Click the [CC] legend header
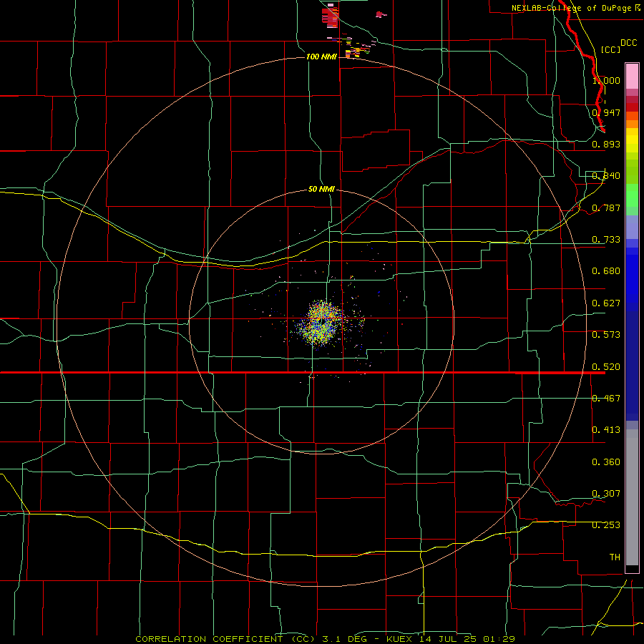 point(611,49)
